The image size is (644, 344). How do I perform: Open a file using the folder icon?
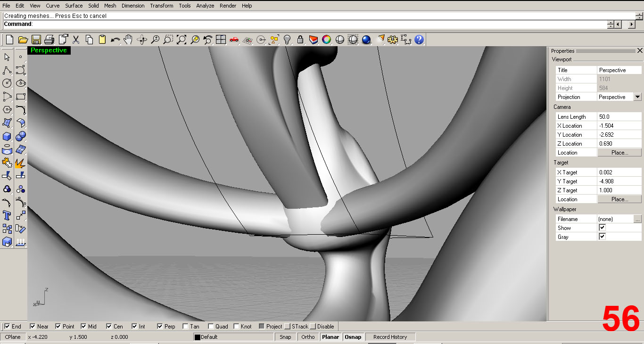tap(23, 40)
